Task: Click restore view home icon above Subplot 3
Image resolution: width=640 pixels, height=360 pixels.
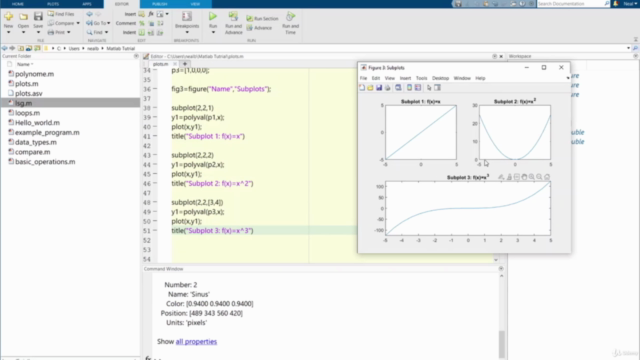Action: click(547, 177)
